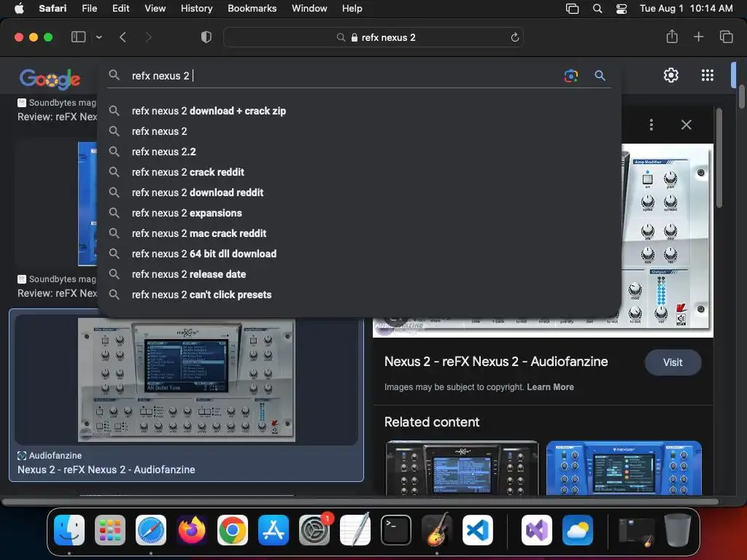Click the horizontal scrollbar at page bottom
Image resolution: width=747 pixels, height=560 pixels.
click(x=360, y=502)
